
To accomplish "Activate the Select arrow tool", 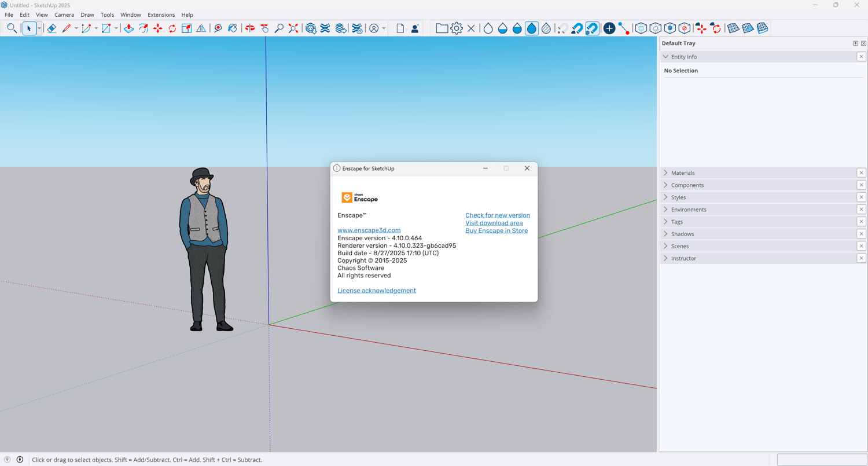I will 29,28.
